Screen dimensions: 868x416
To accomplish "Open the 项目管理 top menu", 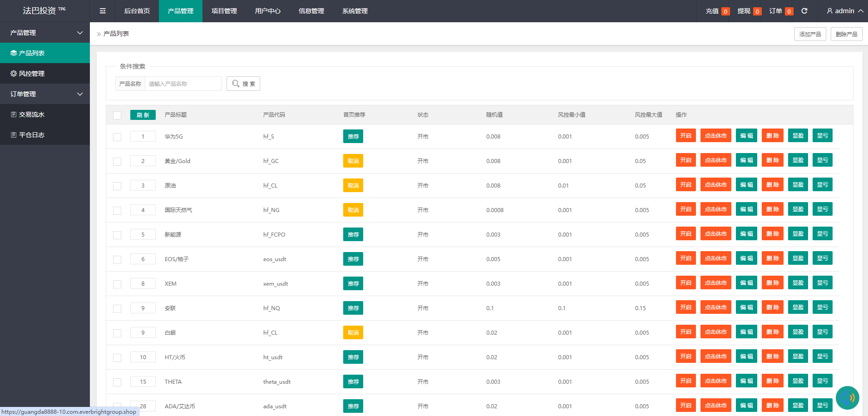I will click(224, 11).
